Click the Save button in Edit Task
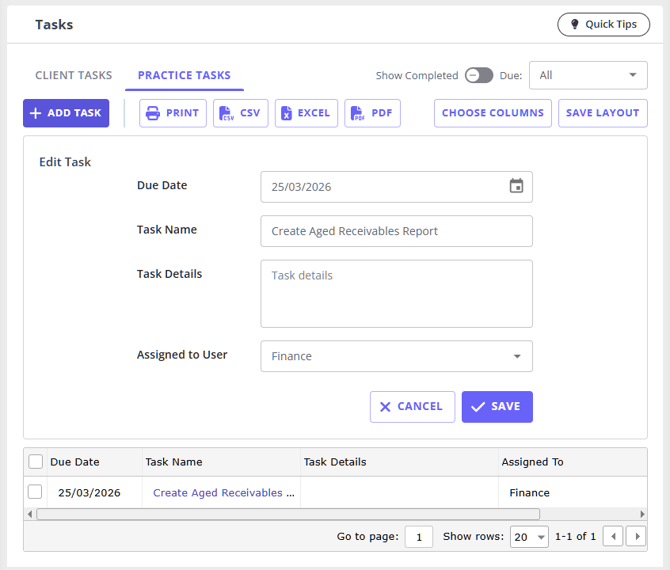 pos(497,407)
